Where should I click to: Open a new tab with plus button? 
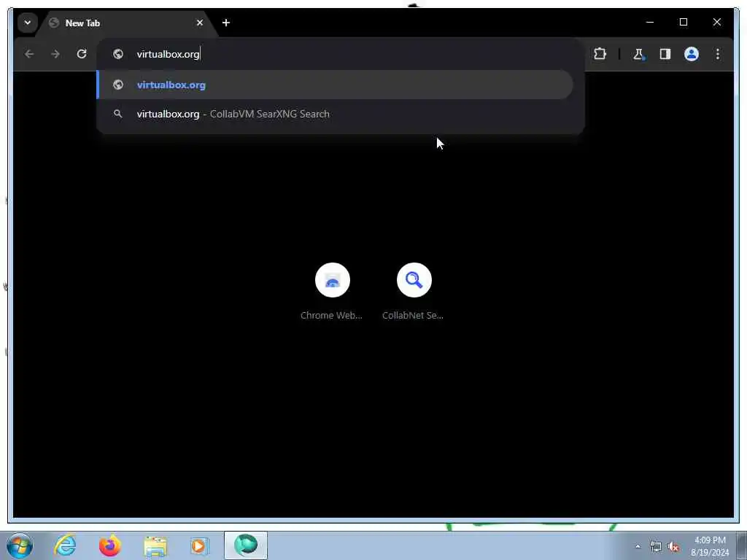(226, 23)
